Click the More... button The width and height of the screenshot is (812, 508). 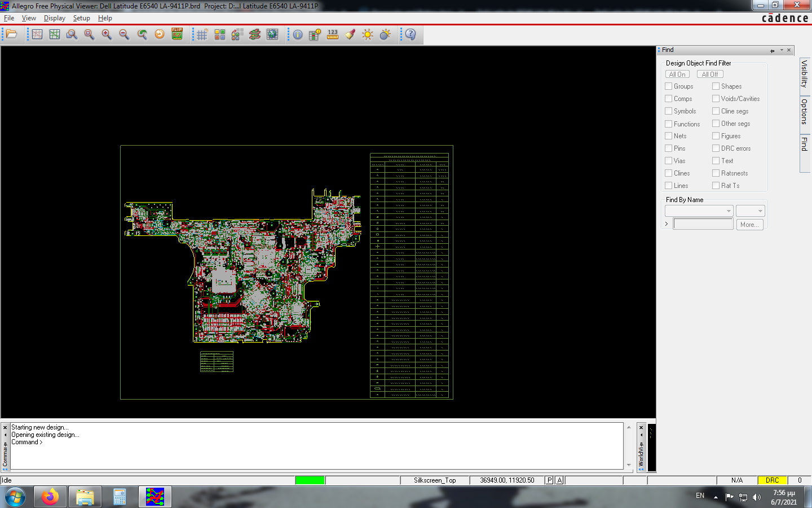(749, 225)
